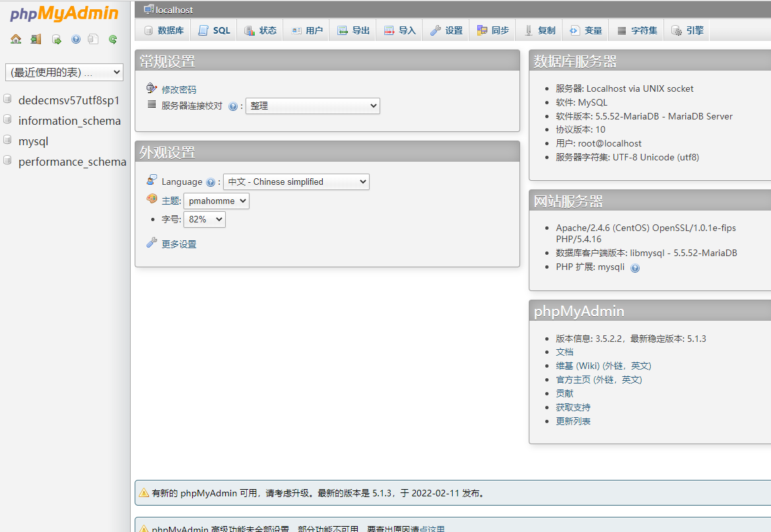Viewport: 771px width, 532px height.
Task: Click the 常规设置 panel header
Action: pyautogui.click(x=327, y=61)
